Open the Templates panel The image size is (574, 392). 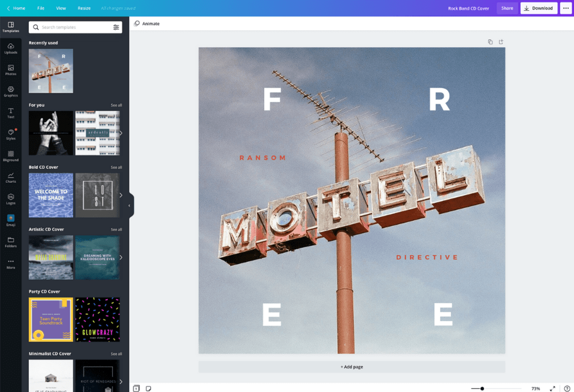pyautogui.click(x=11, y=27)
